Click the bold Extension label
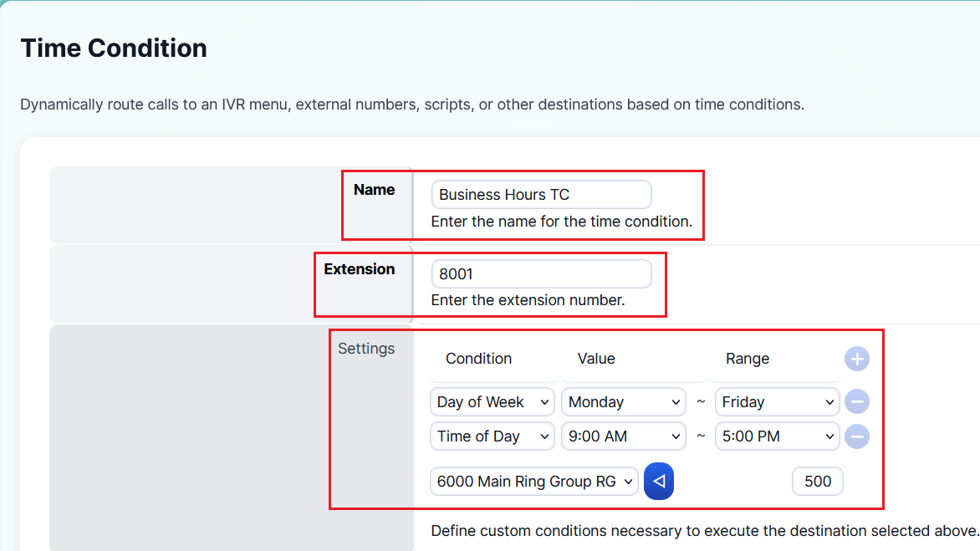Viewport: 980px width, 551px height. 360,269
